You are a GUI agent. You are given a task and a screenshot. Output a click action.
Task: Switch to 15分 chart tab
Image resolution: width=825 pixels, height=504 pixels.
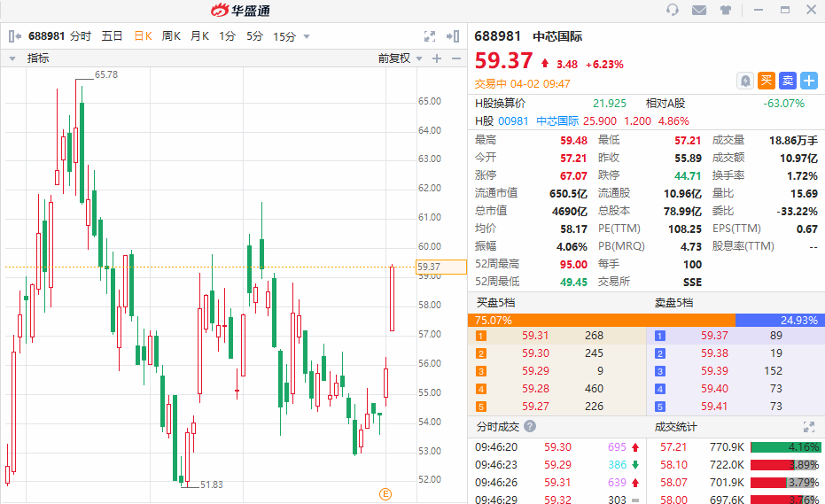tap(284, 37)
